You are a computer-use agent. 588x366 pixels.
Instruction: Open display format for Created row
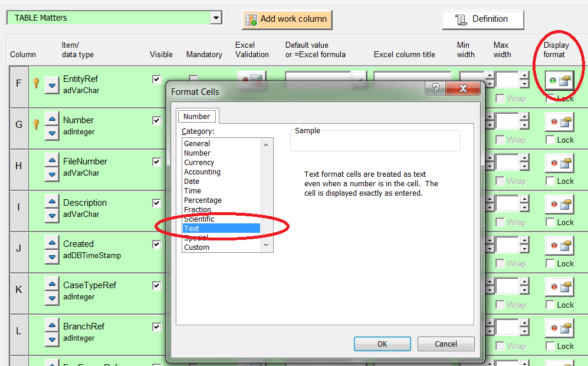coord(559,246)
